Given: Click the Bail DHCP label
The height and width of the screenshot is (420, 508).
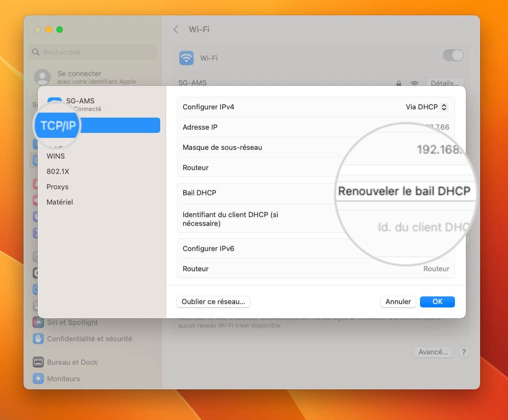Looking at the screenshot, I should click(x=199, y=193).
